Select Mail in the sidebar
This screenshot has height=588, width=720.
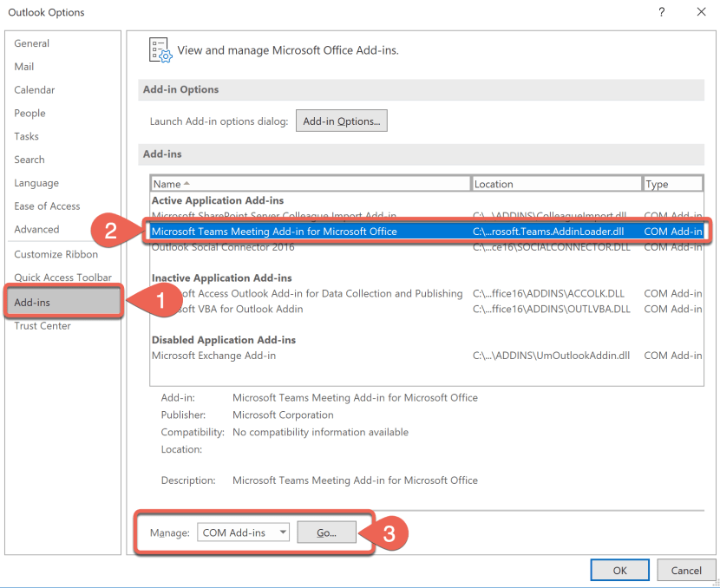click(x=24, y=67)
